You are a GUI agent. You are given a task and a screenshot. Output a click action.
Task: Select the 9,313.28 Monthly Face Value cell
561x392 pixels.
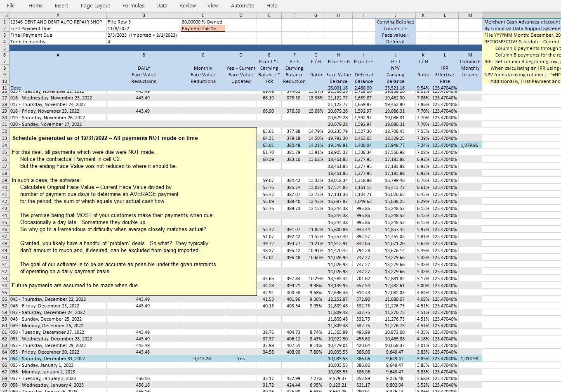pyautogui.click(x=203, y=359)
